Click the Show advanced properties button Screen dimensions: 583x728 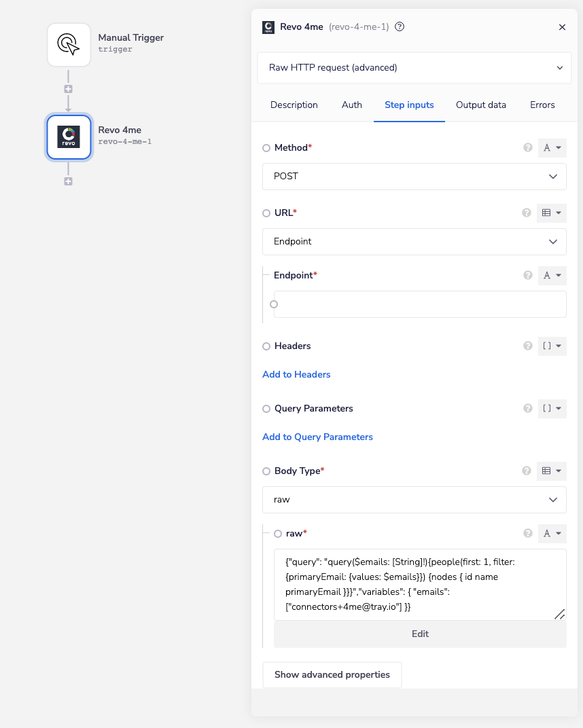coord(332,675)
